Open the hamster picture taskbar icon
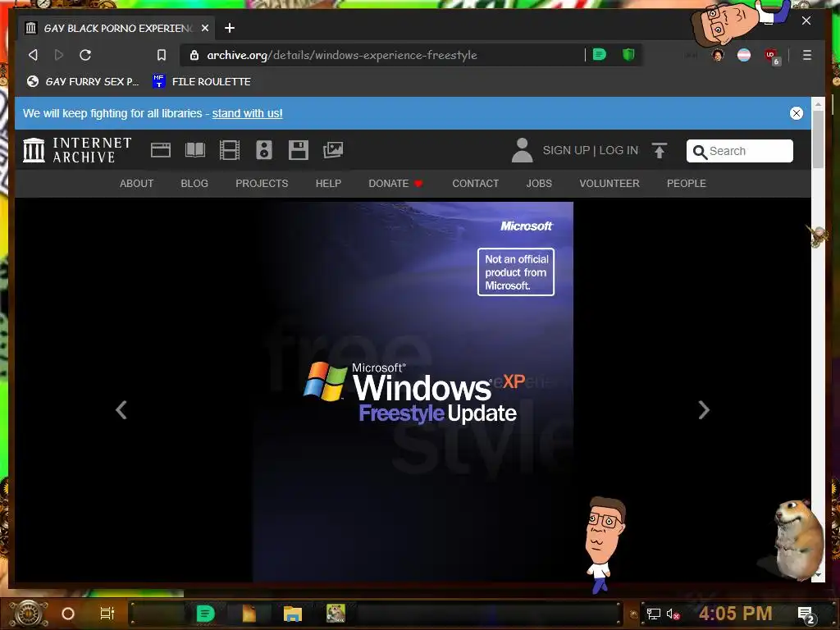The height and width of the screenshot is (630, 840). tap(336, 614)
